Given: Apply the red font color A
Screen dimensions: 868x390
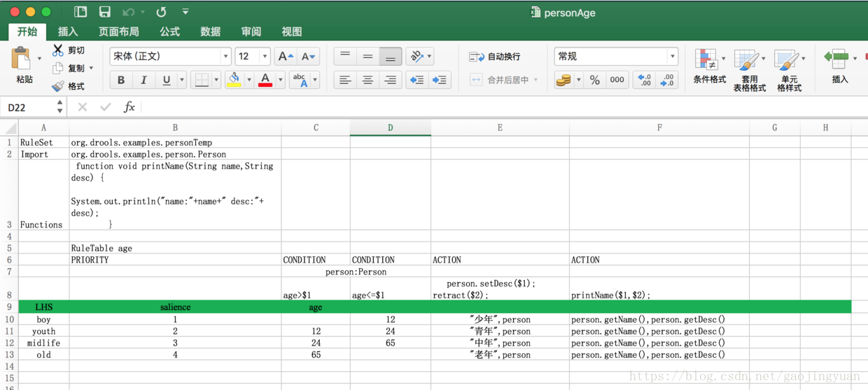Looking at the screenshot, I should pos(265,80).
